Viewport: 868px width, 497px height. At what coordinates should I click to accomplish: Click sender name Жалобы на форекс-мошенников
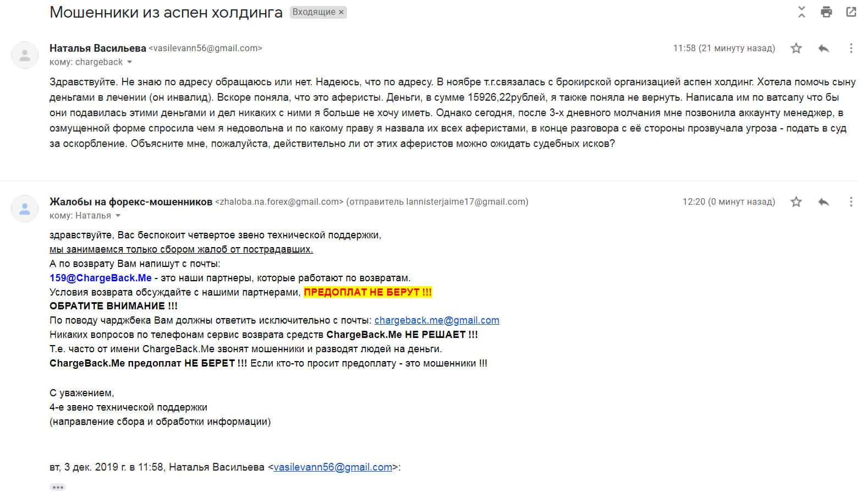click(x=131, y=202)
